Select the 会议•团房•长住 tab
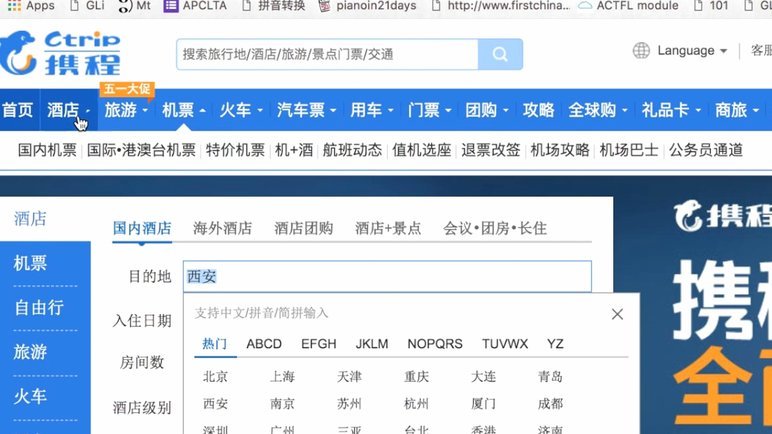The height and width of the screenshot is (434, 772). point(494,228)
